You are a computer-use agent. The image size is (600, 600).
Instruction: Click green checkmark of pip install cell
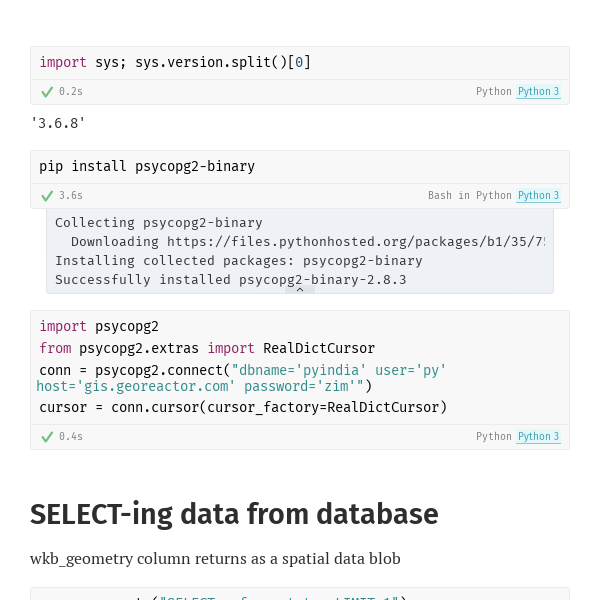coord(47,196)
